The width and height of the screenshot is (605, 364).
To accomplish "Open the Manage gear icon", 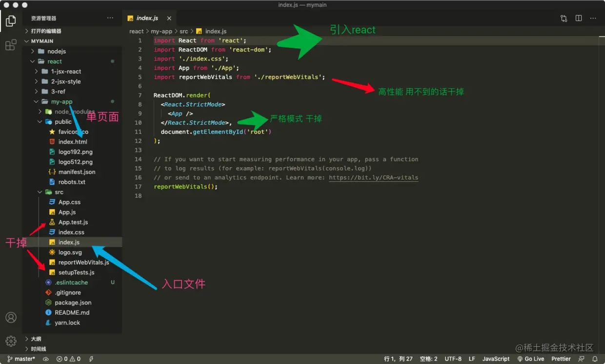I will click(11, 341).
